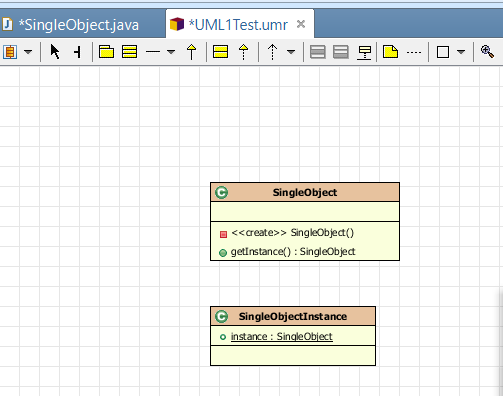Select the SingleObject class header
Image resolution: width=503 pixels, height=396 pixels.
click(x=305, y=192)
